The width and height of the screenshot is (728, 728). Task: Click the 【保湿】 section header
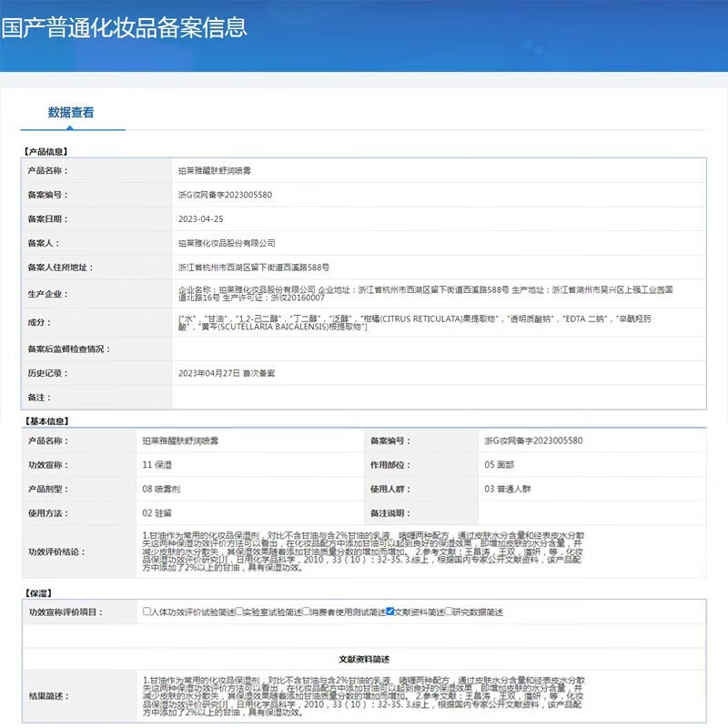35,591
